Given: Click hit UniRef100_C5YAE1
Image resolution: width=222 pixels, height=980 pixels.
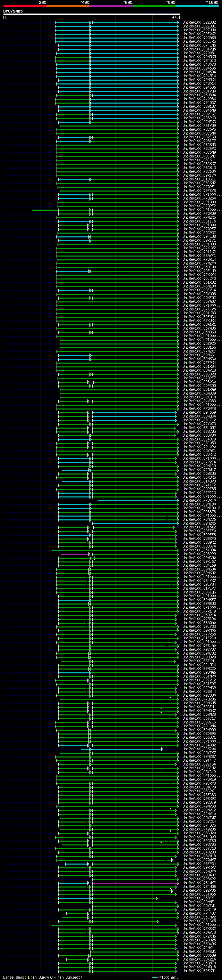Looking at the screenshot, I should pyautogui.click(x=199, y=451).
